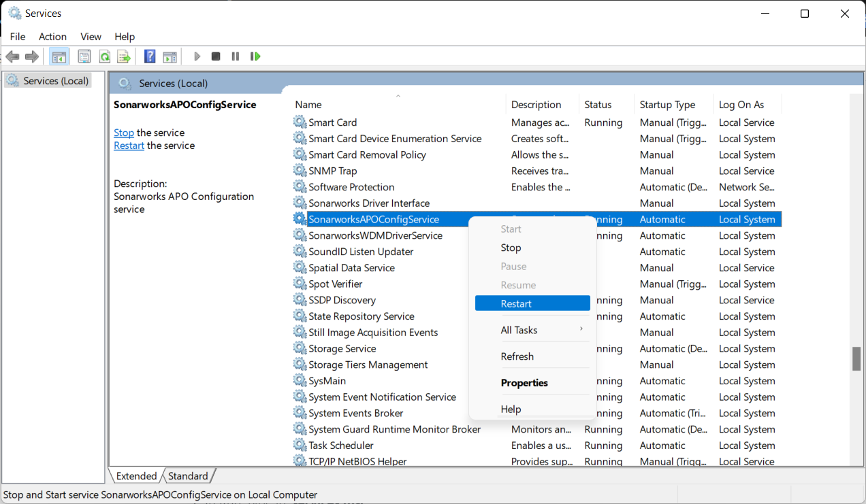This screenshot has height=504, width=866.
Task: Select State Repository Service row
Action: 536,316
